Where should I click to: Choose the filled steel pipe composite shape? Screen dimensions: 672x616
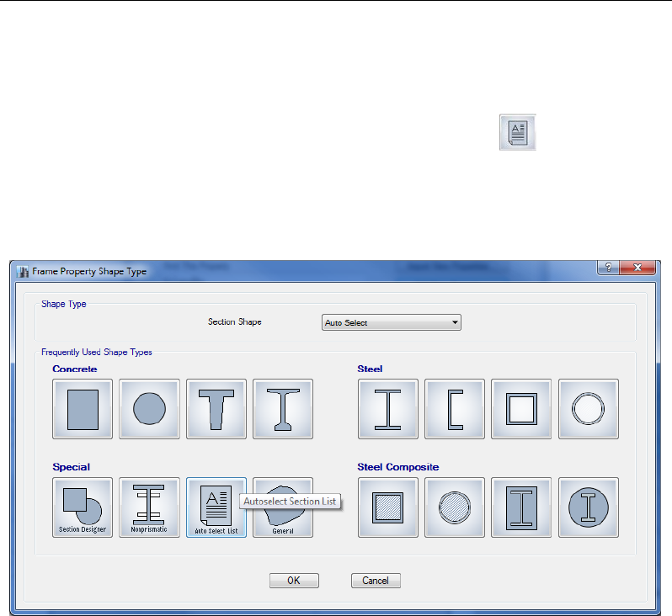(455, 507)
